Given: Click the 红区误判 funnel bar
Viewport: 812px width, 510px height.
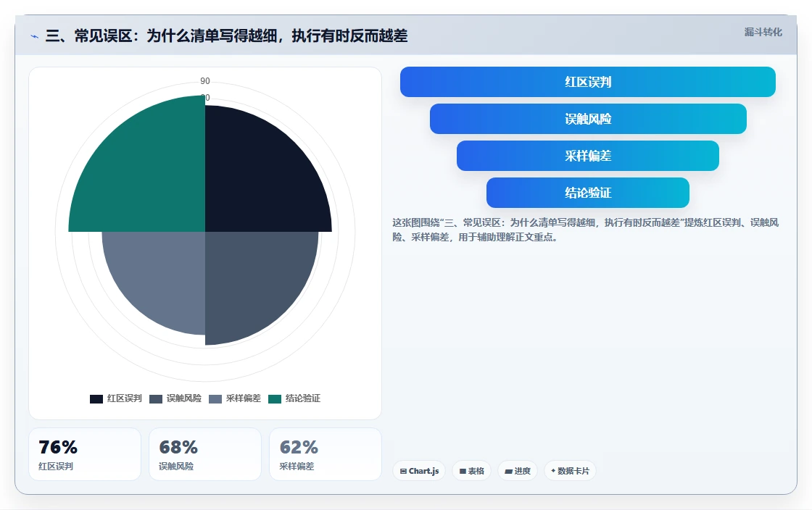Looking at the screenshot, I should 588,82.
